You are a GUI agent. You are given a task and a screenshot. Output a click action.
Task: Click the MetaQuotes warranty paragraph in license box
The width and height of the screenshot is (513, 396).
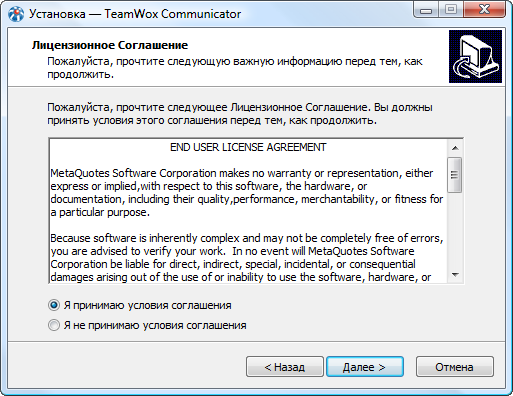[247, 193]
